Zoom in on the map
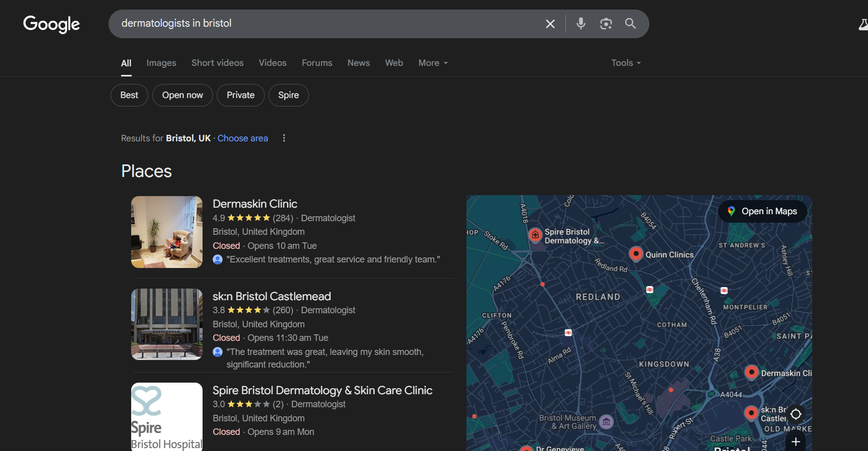Screen dimensions: 868x451 tap(796, 442)
